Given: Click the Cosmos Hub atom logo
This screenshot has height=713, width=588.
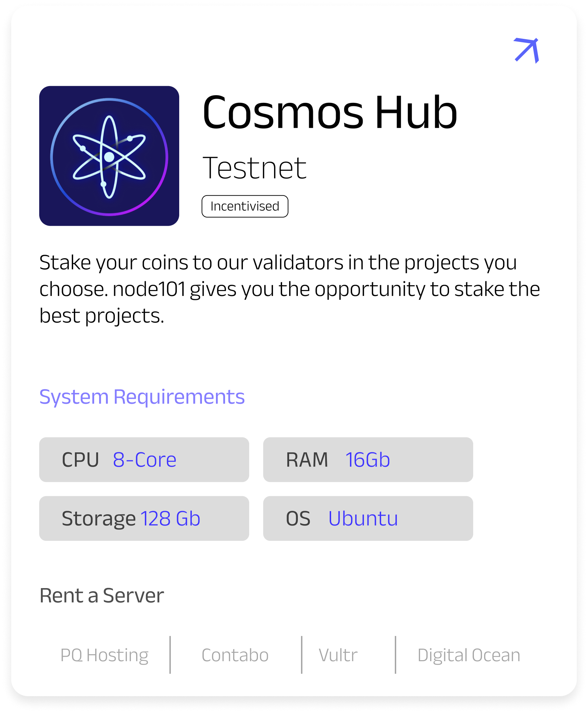Looking at the screenshot, I should (x=109, y=156).
